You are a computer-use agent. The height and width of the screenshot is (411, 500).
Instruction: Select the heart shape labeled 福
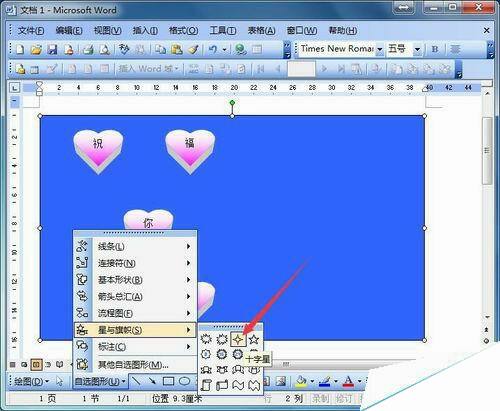[x=190, y=151]
